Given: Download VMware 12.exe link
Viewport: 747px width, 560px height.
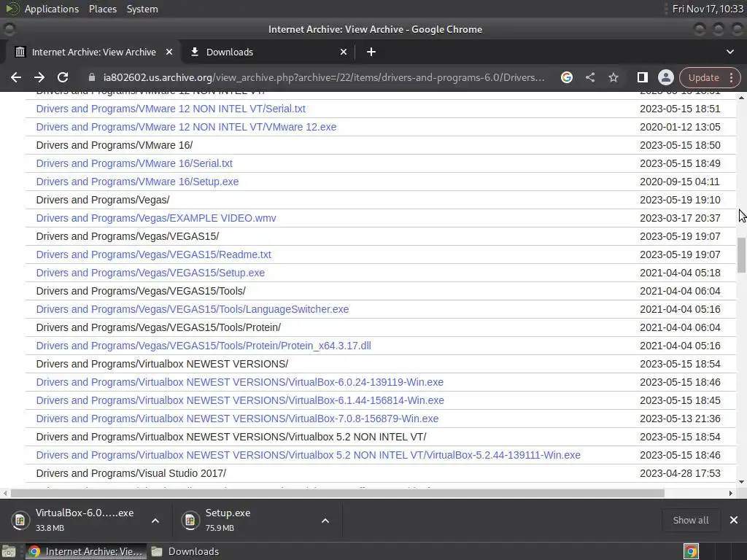Looking at the screenshot, I should coord(186,127).
